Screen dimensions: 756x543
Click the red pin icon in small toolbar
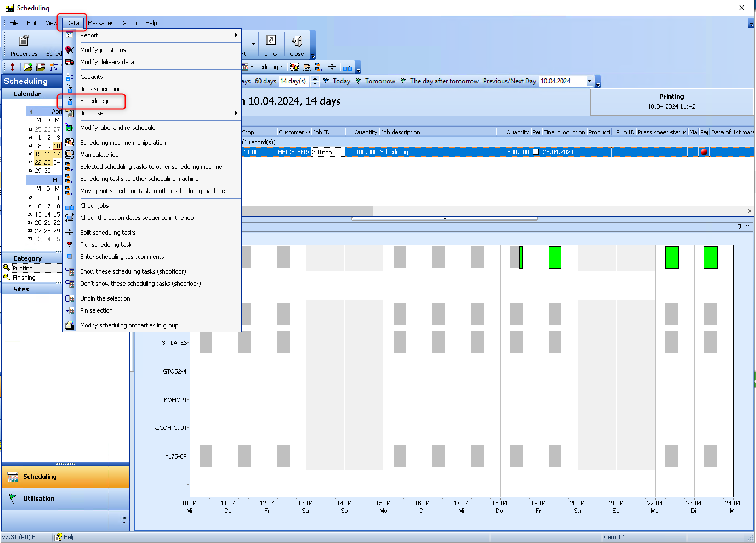click(x=12, y=67)
